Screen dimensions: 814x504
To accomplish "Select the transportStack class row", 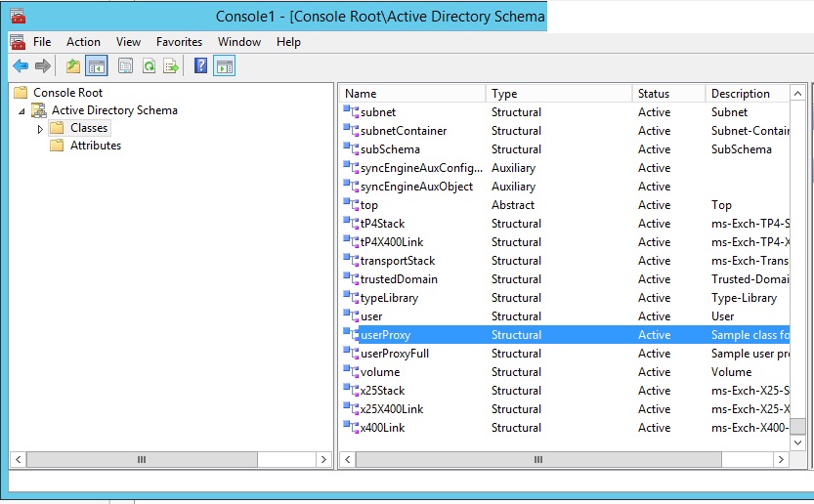I will point(566,261).
